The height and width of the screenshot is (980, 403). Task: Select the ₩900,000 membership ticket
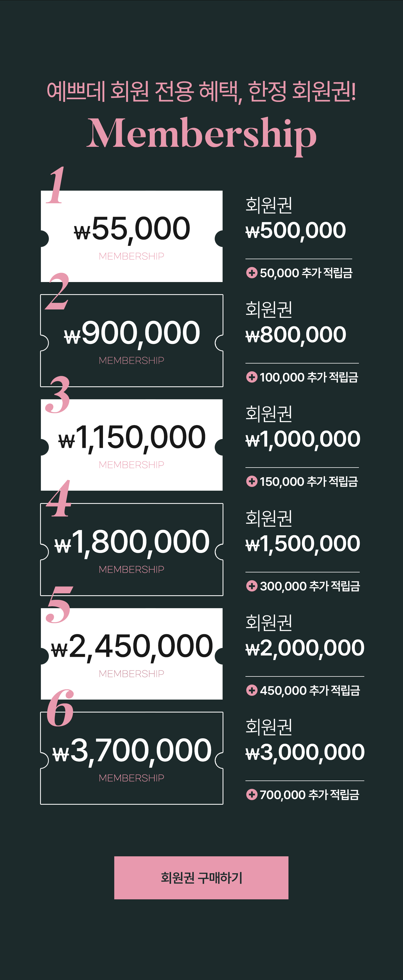tap(132, 340)
